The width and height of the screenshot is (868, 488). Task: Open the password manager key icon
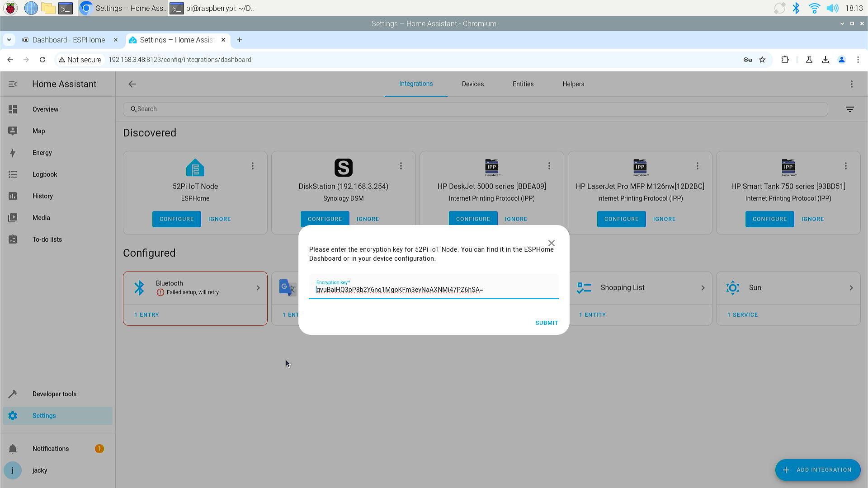[x=748, y=60]
